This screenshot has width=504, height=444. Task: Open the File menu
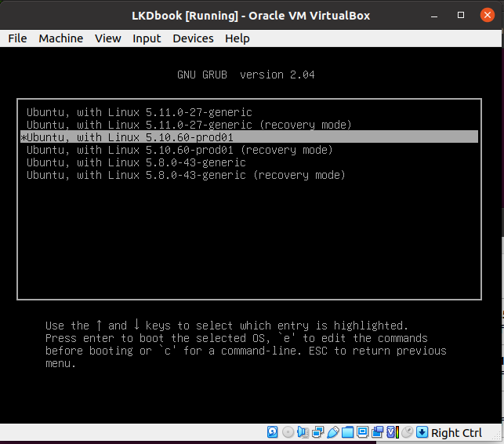[17, 38]
